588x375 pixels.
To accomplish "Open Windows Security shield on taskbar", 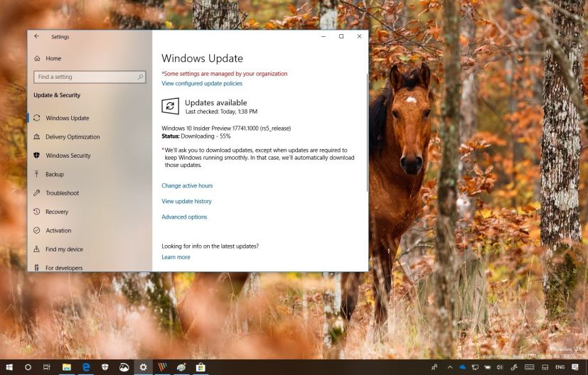I will pos(105,367).
